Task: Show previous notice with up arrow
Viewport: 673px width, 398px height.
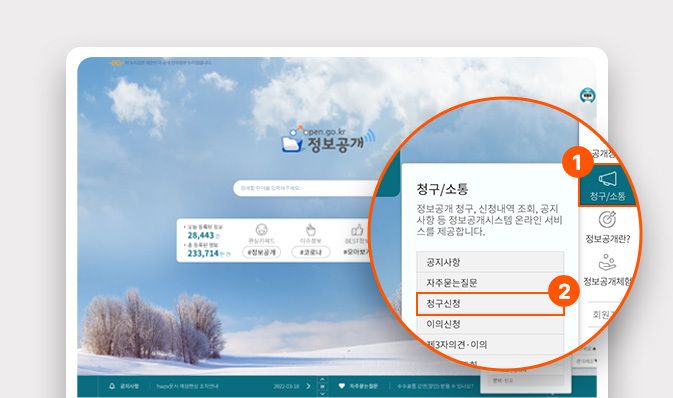Action: [322, 379]
